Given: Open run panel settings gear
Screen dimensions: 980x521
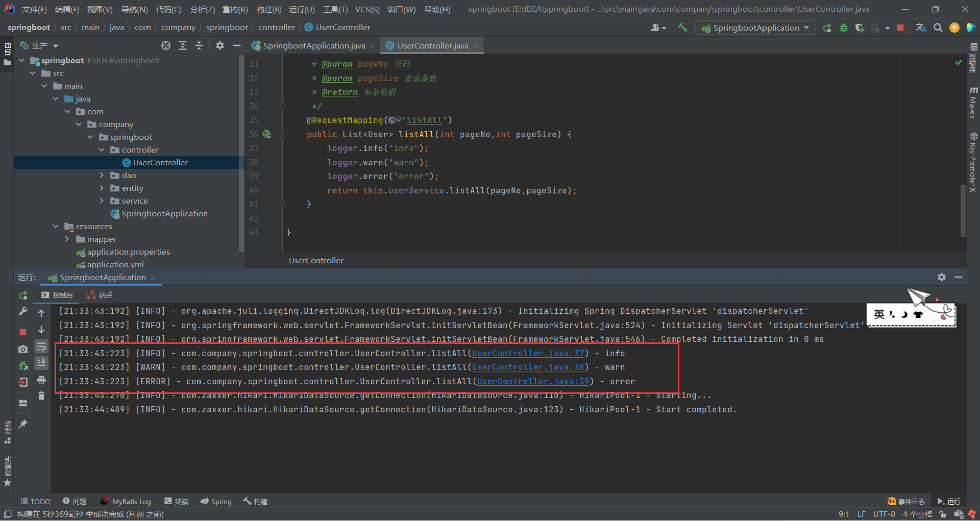Looking at the screenshot, I should (x=942, y=277).
